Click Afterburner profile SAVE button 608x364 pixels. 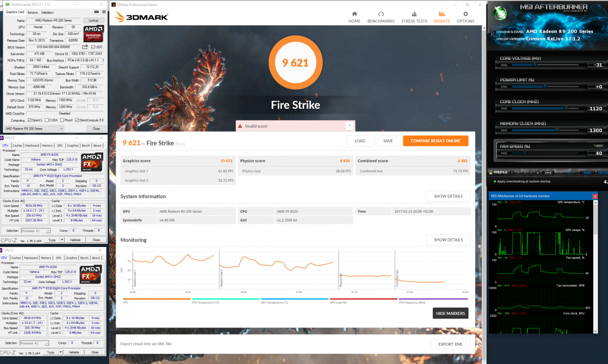[548, 173]
